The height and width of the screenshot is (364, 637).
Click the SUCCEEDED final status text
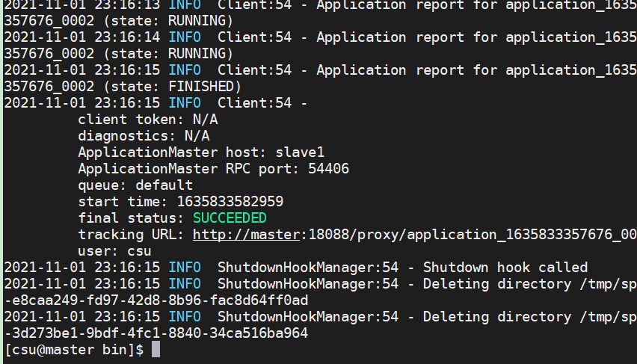230,218
